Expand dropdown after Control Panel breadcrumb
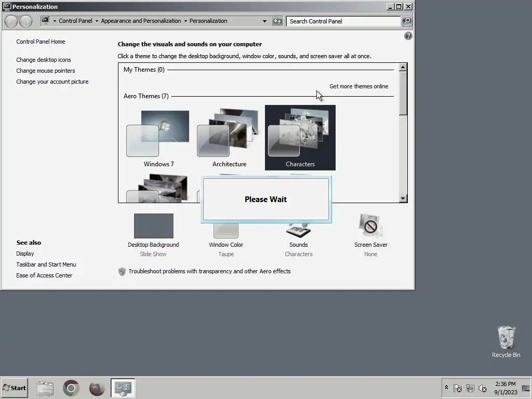The image size is (532, 399). click(97, 21)
